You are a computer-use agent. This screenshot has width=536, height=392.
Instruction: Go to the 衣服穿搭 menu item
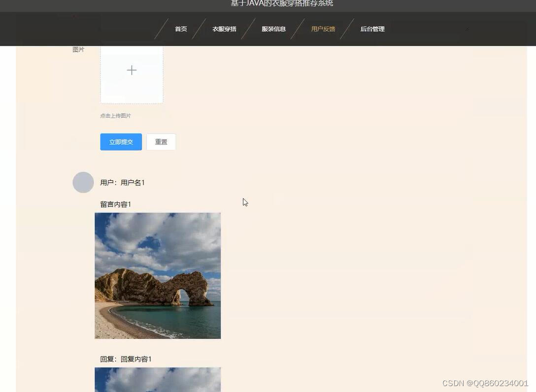point(224,29)
